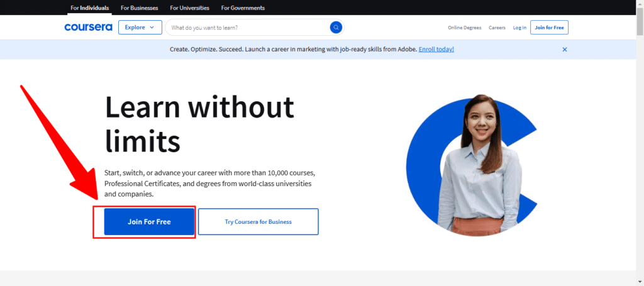
Task: Click the 'Learn without limits' heading
Action: point(199,123)
